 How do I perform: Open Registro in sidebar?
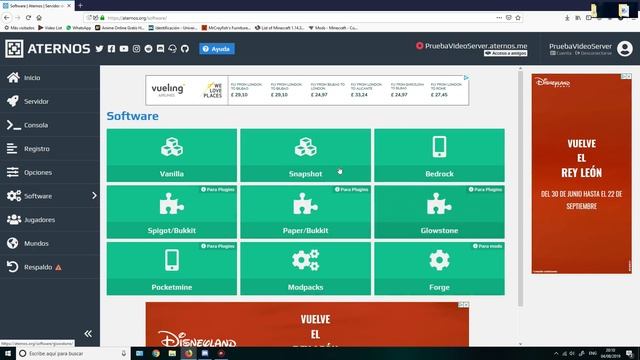coord(50,149)
